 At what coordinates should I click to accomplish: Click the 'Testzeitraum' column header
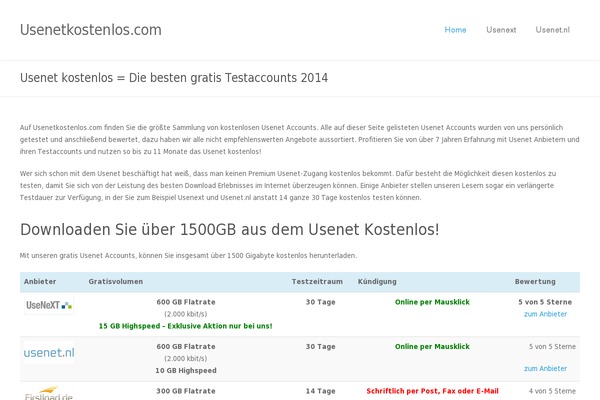pos(317,281)
